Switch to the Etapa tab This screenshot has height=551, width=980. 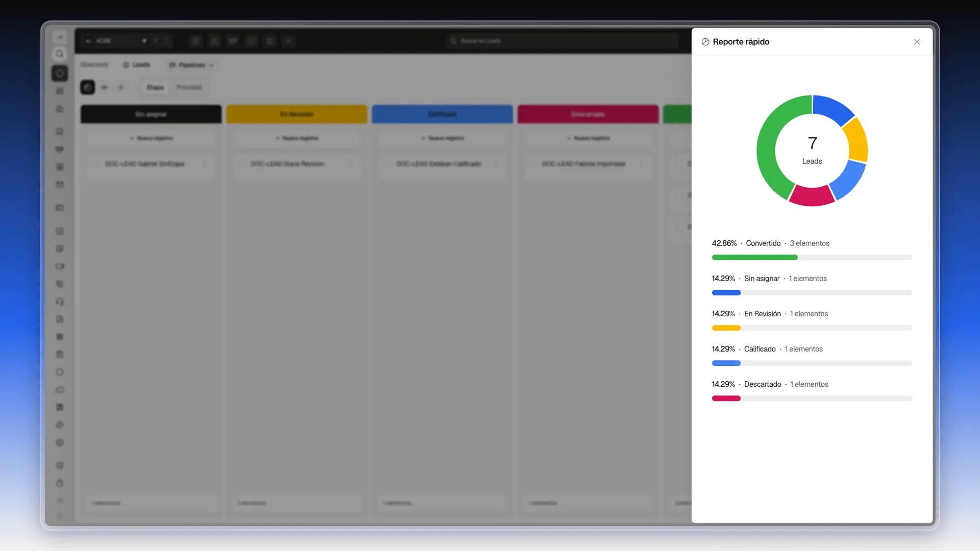(155, 87)
